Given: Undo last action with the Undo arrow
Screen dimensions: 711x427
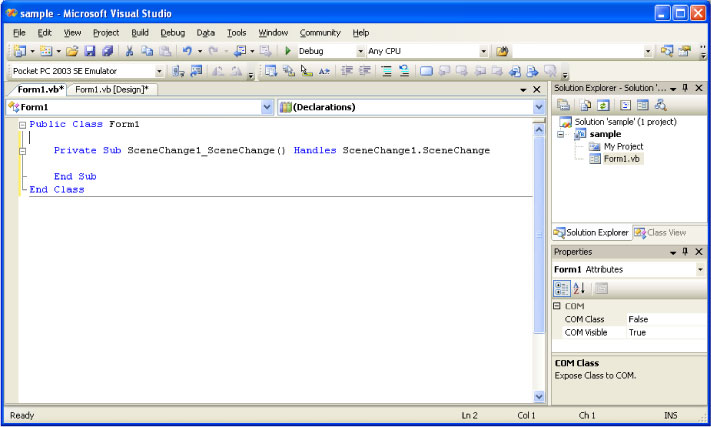Looking at the screenshot, I should (x=187, y=51).
